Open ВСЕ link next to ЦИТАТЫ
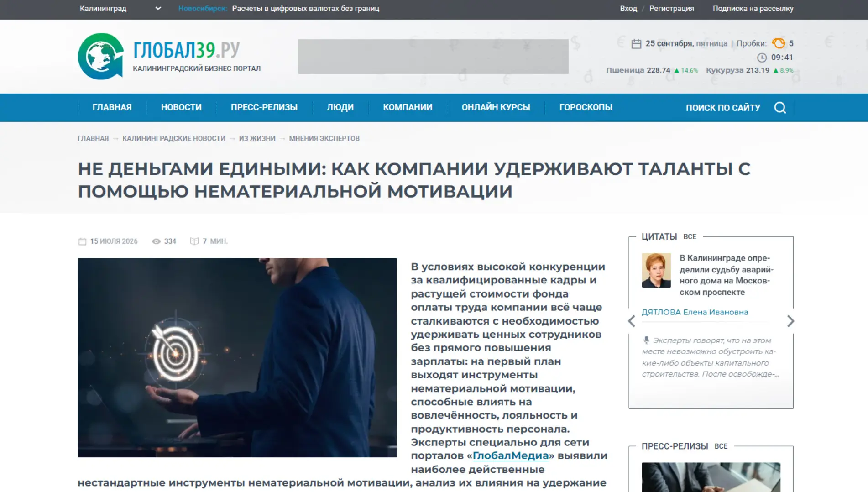 (x=690, y=236)
